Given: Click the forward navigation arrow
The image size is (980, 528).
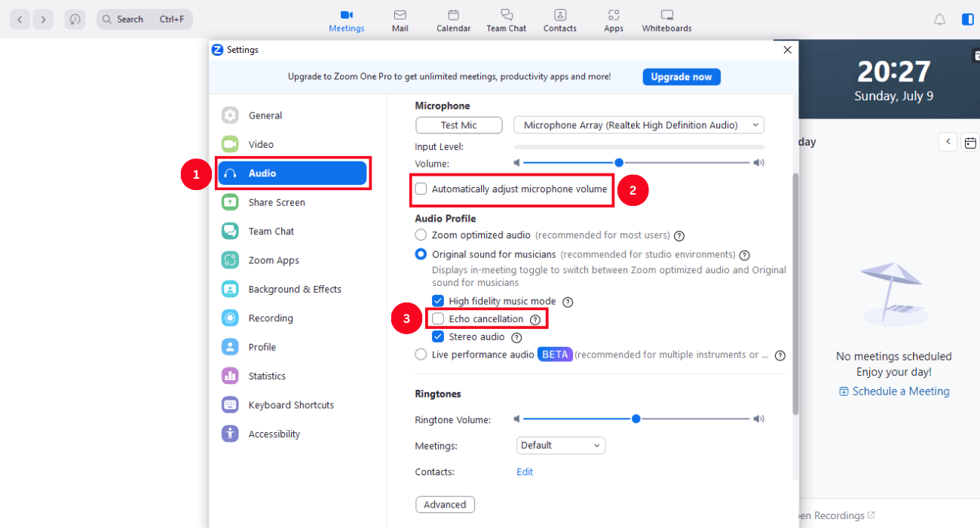Looking at the screenshot, I should pyautogui.click(x=44, y=20).
